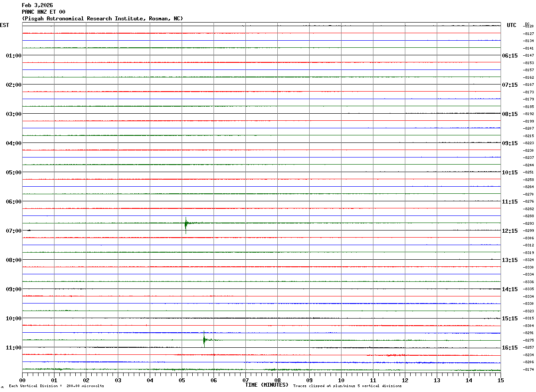Click the DC offset value -8127
Viewport: 536px width, 392px height.
tap(528, 34)
